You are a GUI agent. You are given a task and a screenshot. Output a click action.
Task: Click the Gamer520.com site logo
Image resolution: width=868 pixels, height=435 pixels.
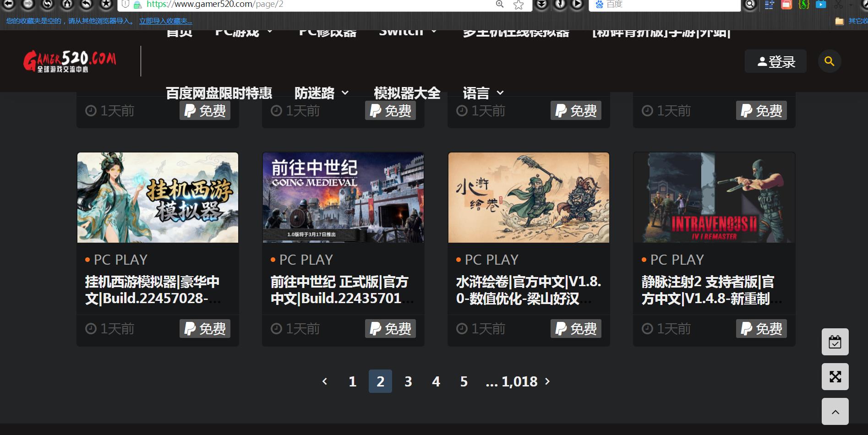(x=70, y=61)
